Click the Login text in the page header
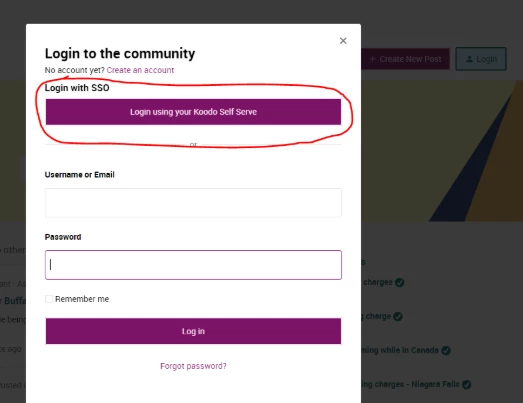The height and width of the screenshot is (403, 523). 487,59
